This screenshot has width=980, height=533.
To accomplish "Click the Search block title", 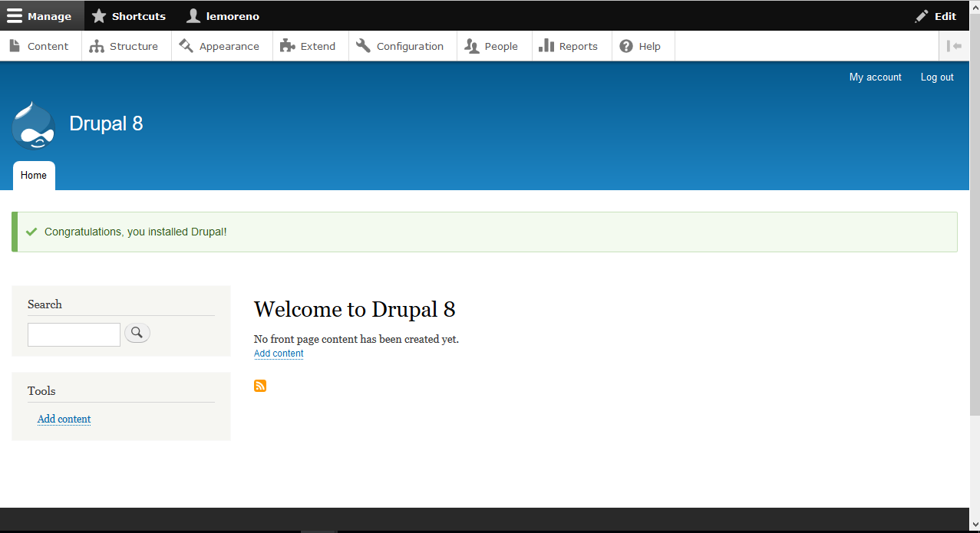I will 45,304.
